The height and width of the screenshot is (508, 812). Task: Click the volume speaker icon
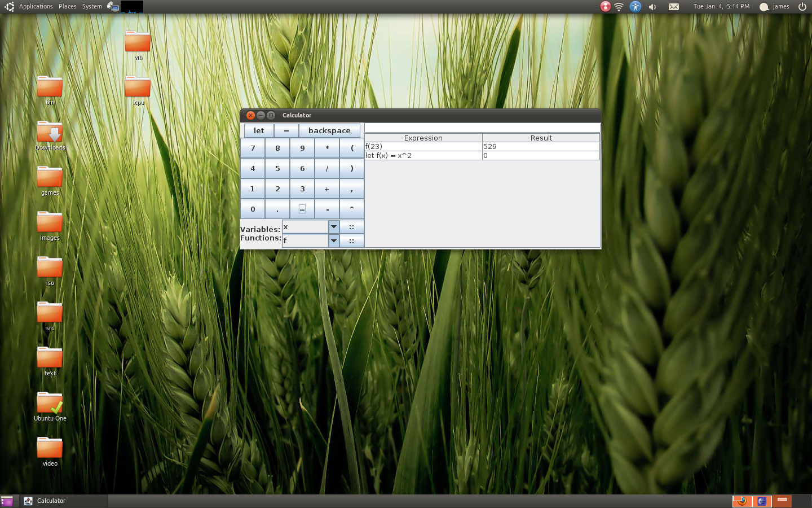[x=652, y=7]
